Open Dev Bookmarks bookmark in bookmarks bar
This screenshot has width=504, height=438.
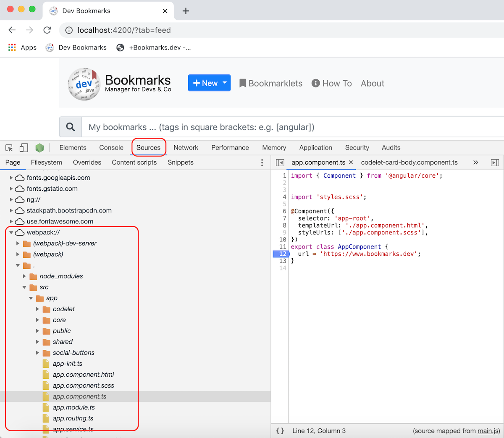click(x=76, y=47)
